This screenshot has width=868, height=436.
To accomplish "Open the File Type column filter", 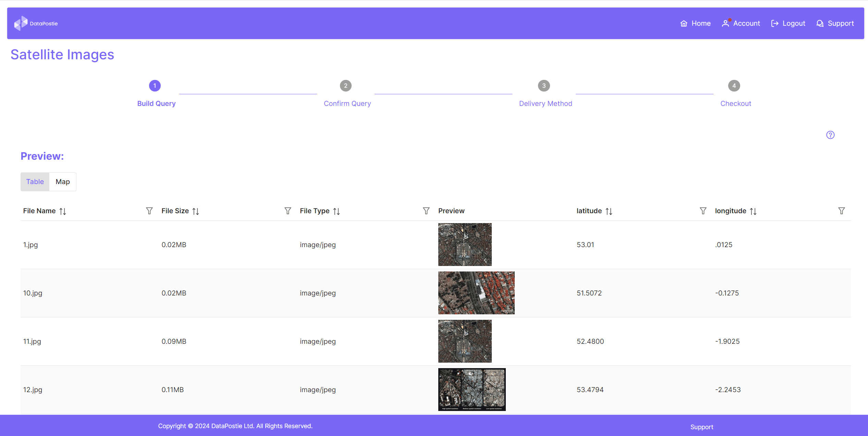I will [x=426, y=210].
